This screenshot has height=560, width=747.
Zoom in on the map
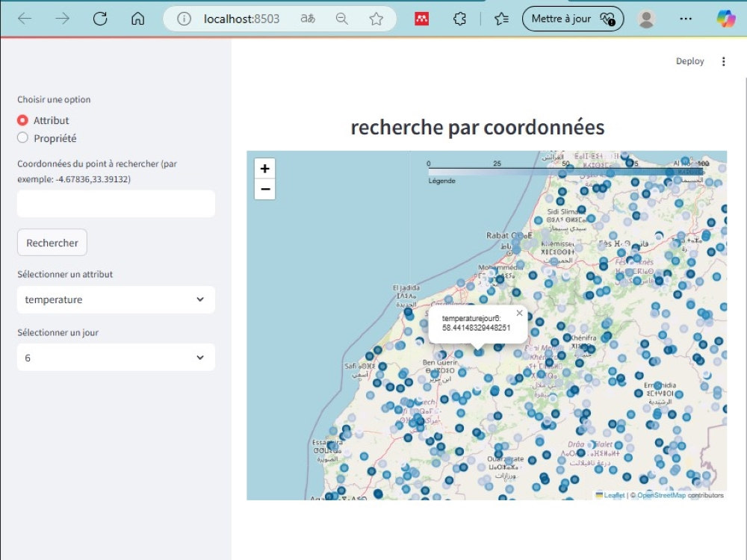(x=265, y=169)
